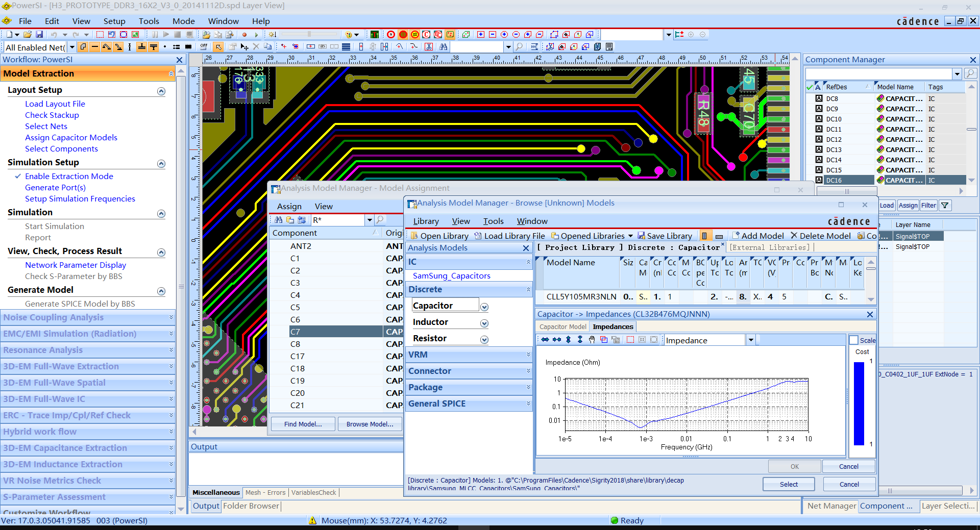Click the Component Manager search input field
980x530 pixels.
(x=880, y=73)
